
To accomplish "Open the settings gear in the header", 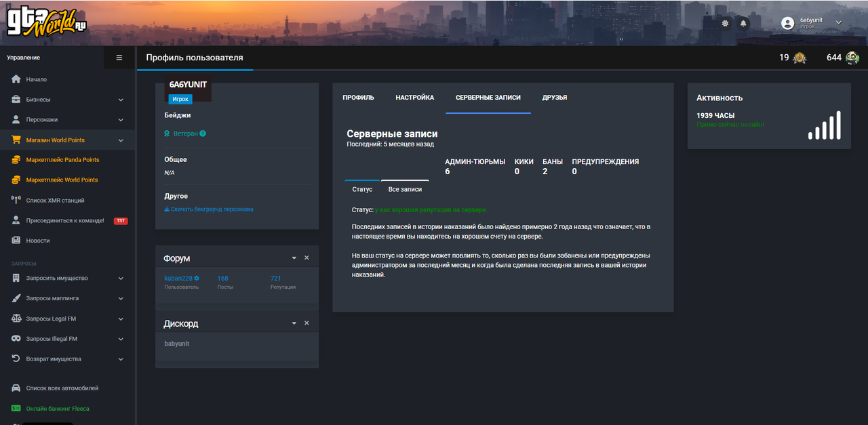I will point(726,23).
